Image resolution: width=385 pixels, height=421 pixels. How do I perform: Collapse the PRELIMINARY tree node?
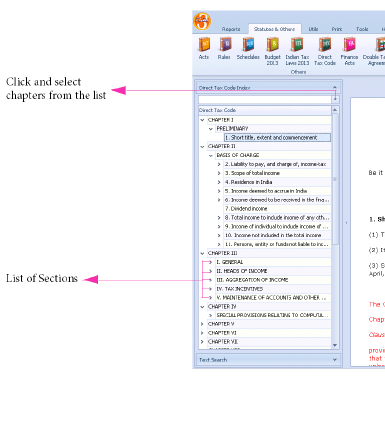point(211,129)
